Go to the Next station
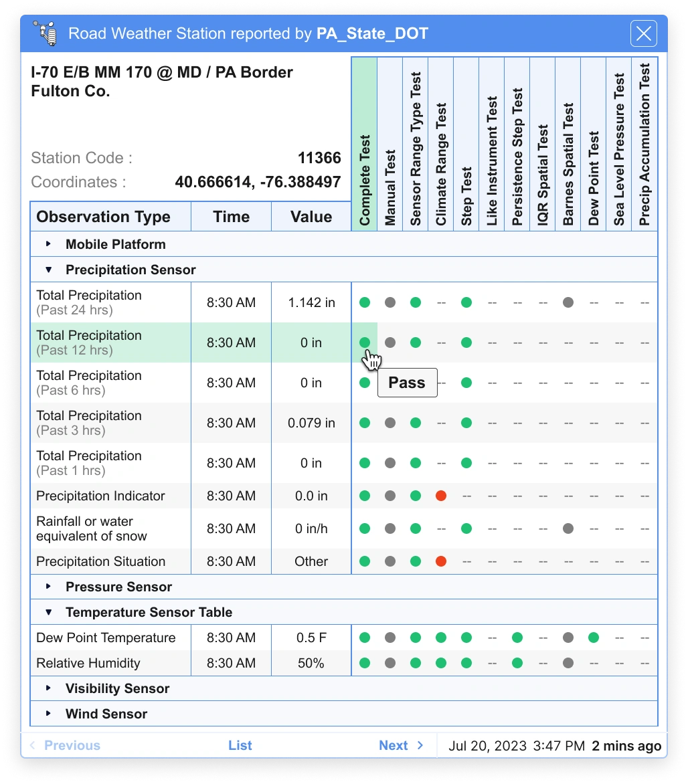Image resolution: width=688 pixels, height=784 pixels. pos(401,745)
